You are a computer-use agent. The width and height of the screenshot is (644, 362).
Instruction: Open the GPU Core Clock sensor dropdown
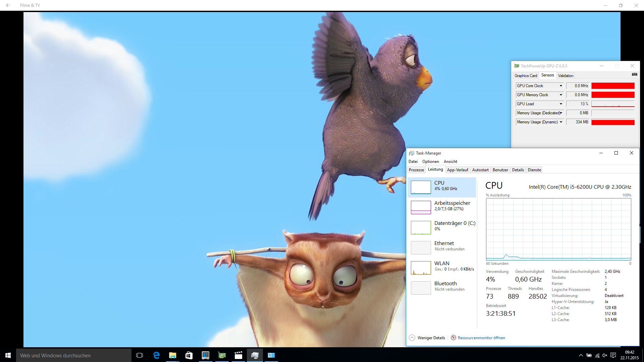561,86
